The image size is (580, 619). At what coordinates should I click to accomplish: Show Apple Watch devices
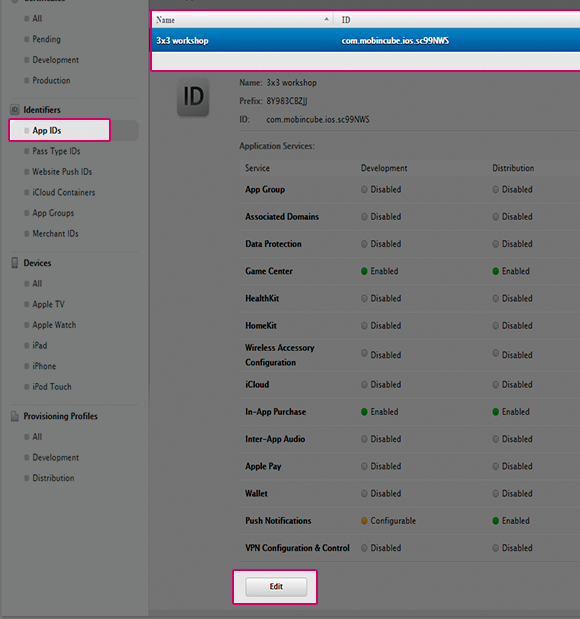[x=54, y=325]
